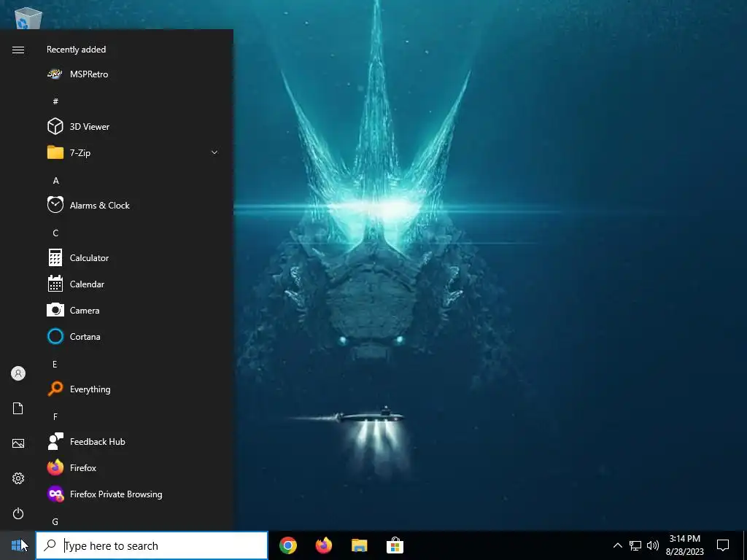Click the 'G' letter group header
Viewport: 747px width, 560px height.
[x=55, y=522]
